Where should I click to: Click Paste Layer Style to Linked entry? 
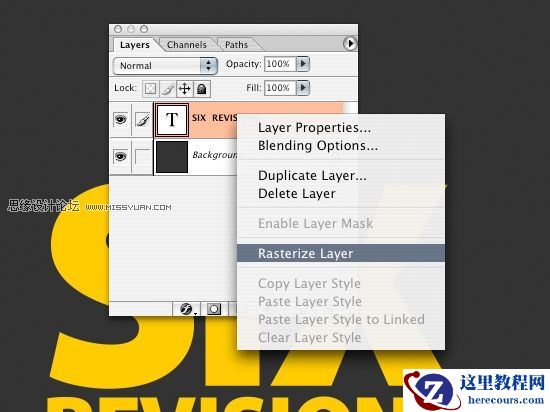pyautogui.click(x=341, y=319)
